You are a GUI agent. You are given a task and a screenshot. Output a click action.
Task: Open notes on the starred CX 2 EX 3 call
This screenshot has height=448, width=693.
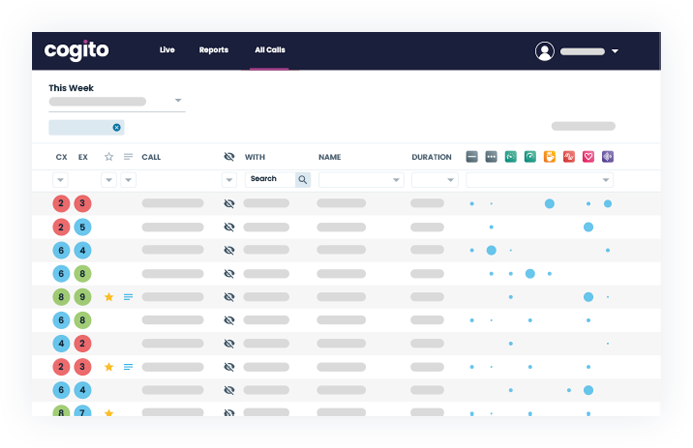pyautogui.click(x=128, y=367)
